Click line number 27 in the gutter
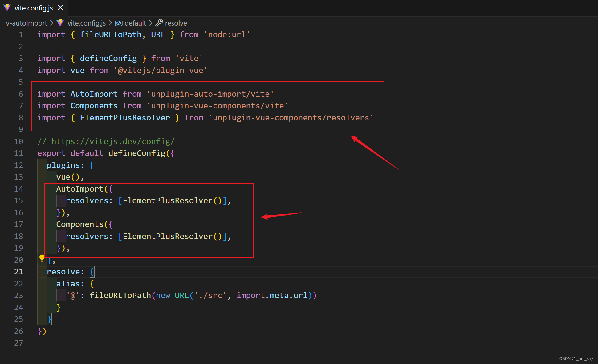 click(18, 343)
